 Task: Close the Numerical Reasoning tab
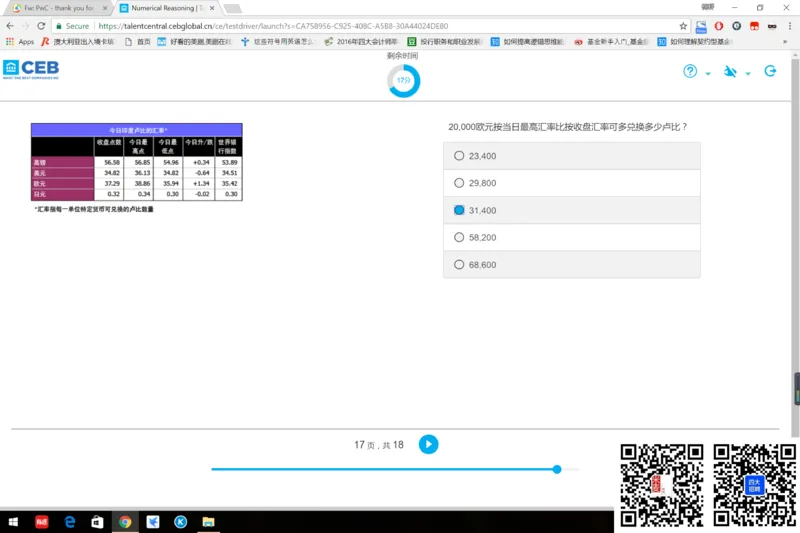(x=212, y=8)
